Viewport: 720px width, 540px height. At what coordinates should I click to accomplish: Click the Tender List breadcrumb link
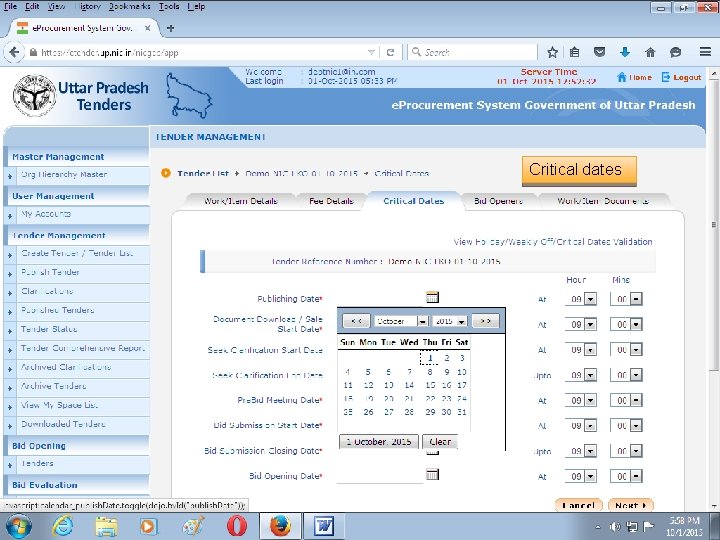[203, 174]
